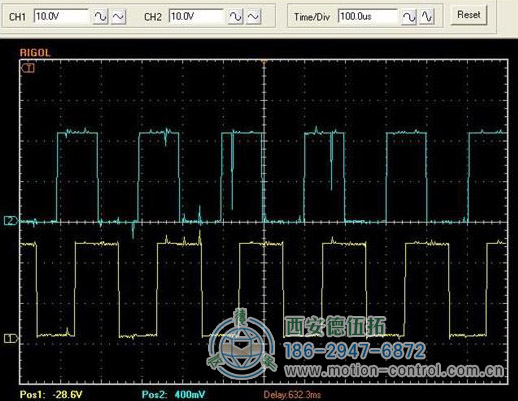The width and height of the screenshot is (518, 401).
Task: Click the circular globe watermark logo
Action: (x=241, y=345)
